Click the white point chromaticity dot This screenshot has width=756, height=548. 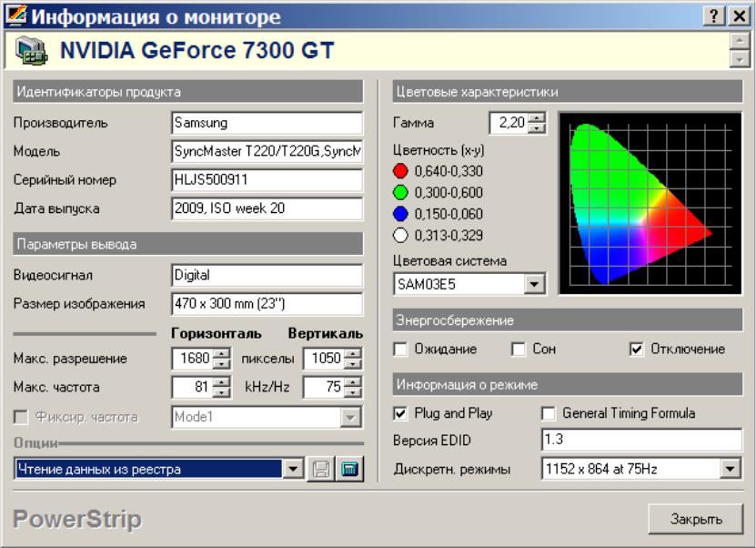400,236
